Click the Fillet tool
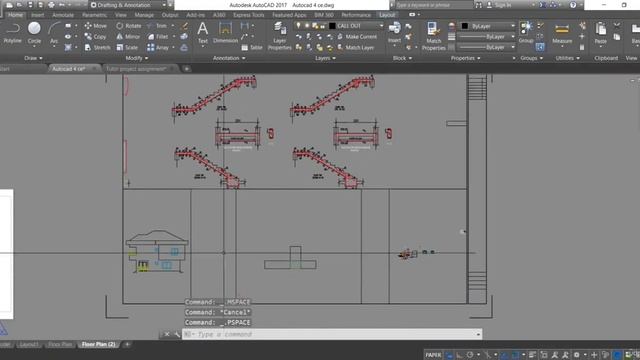 (x=158, y=37)
